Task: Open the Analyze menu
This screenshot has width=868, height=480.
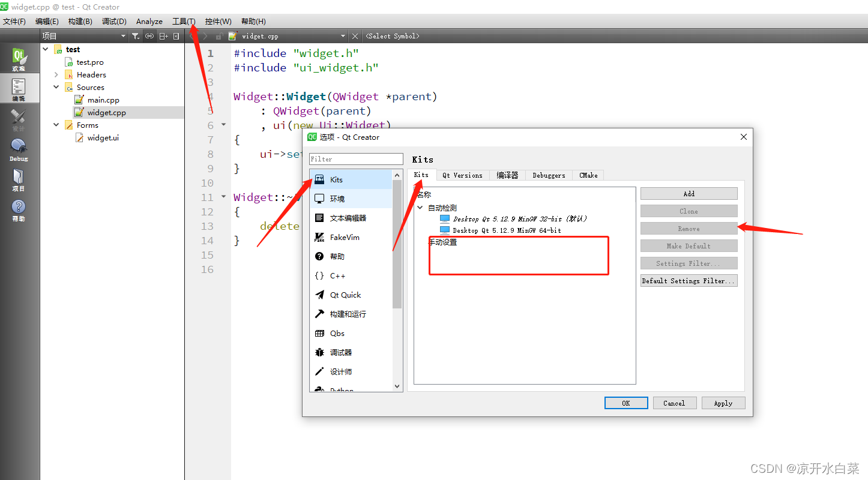Action: coord(149,21)
